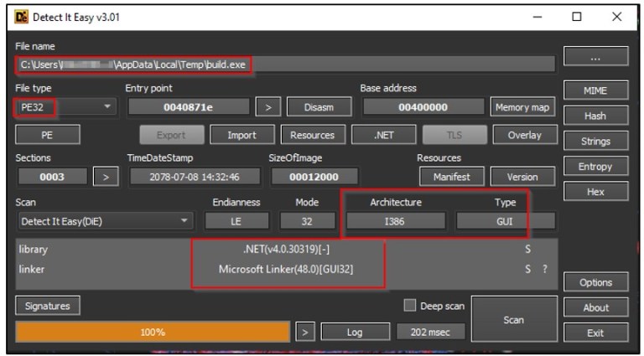
Task: Open the PE32 file type dropdown
Action: 65,107
